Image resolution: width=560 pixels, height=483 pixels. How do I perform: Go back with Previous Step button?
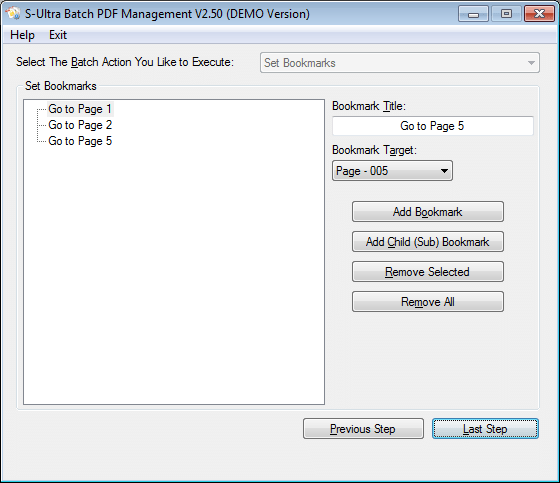(363, 429)
